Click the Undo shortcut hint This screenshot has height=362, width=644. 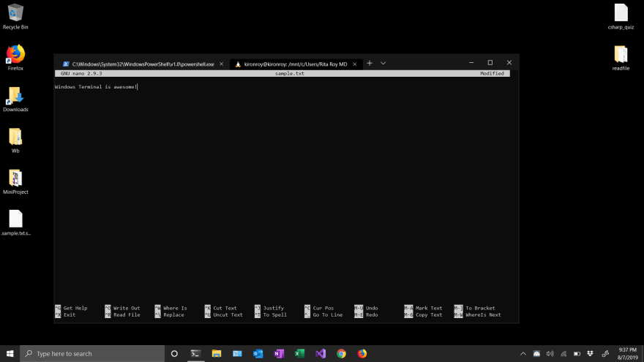(367, 308)
